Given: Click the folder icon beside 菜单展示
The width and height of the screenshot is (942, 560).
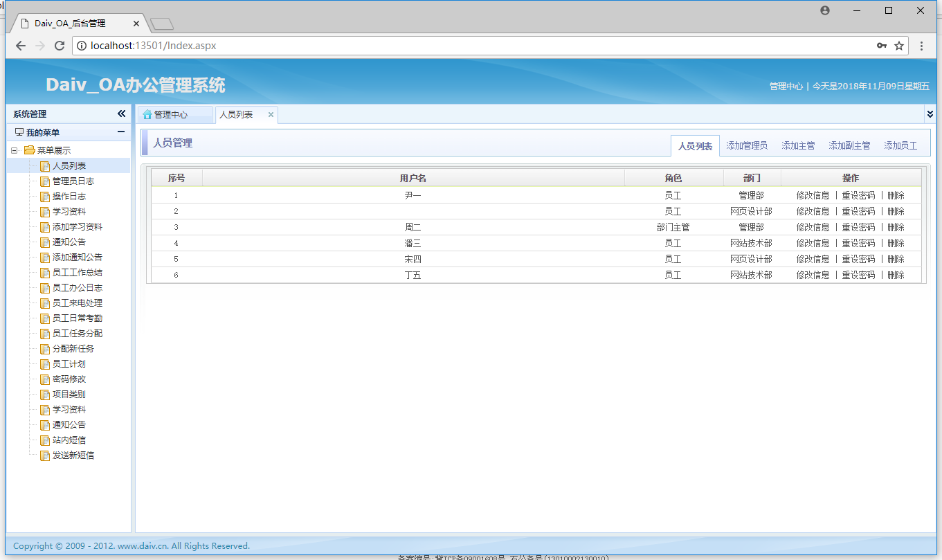Looking at the screenshot, I should (29, 150).
